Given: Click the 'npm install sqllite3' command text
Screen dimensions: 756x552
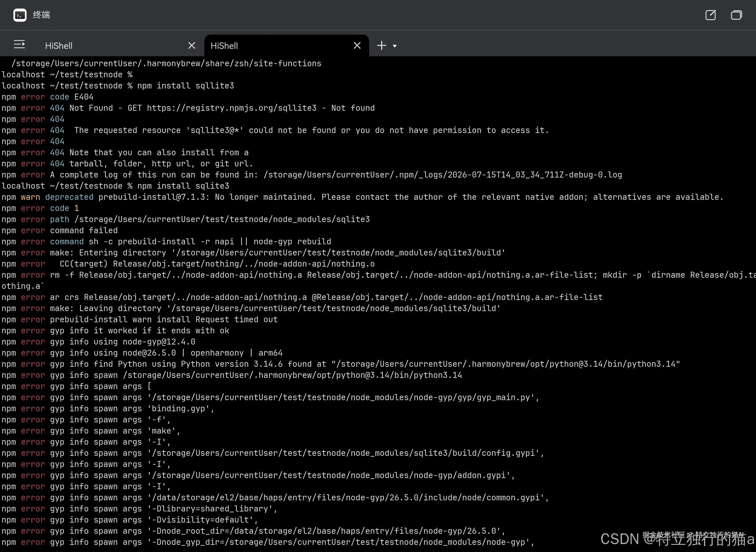Looking at the screenshot, I should [x=186, y=86].
